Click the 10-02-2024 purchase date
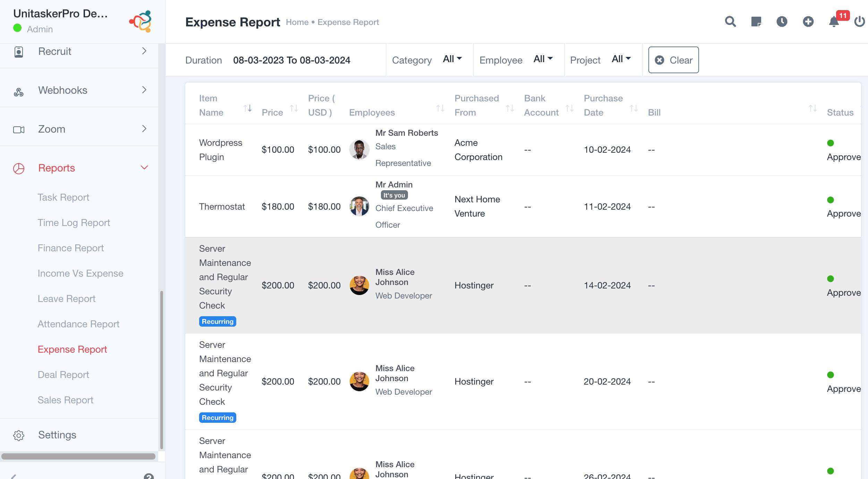The width and height of the screenshot is (868, 479). pos(607,150)
